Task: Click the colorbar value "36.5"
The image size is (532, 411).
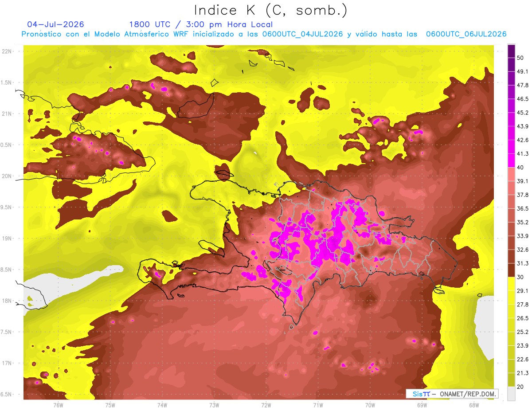Action: click(523, 208)
